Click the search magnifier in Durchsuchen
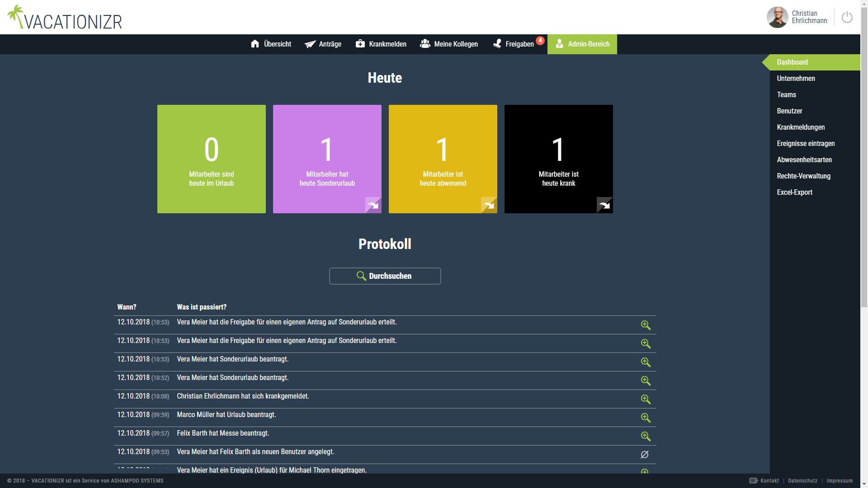 [x=361, y=276]
